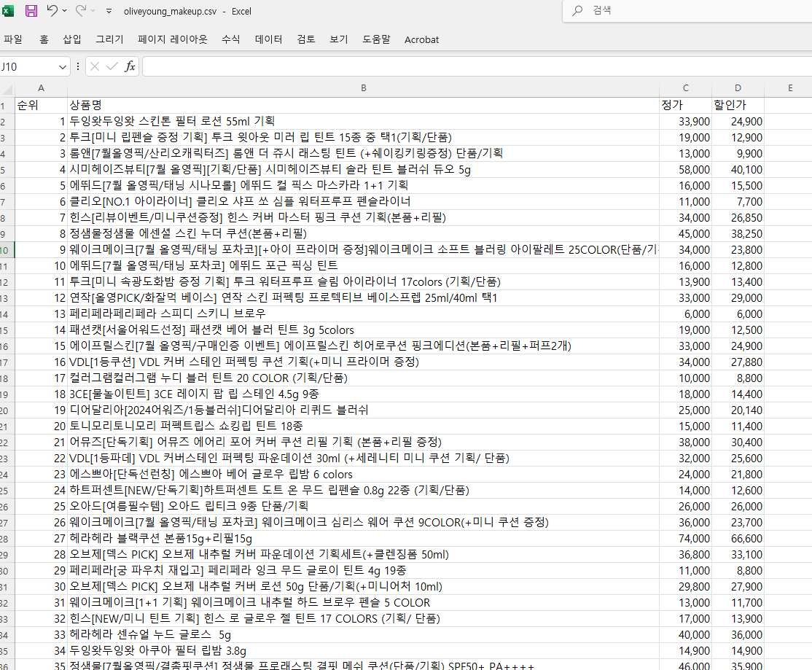Select the 헤라 블랙쿠션 본품15g+리필15g cell
Viewport: 812px width, 670px height.
tap(364, 539)
